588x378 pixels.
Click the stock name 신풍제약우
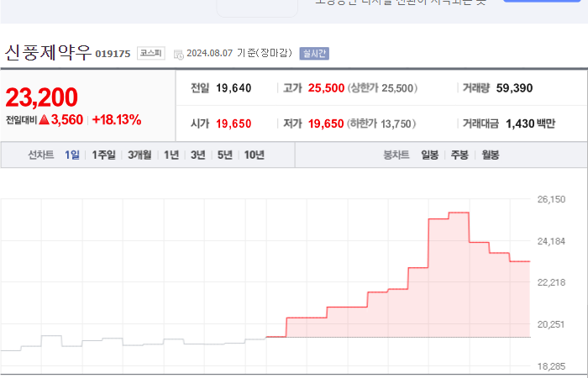pyautogui.click(x=48, y=52)
